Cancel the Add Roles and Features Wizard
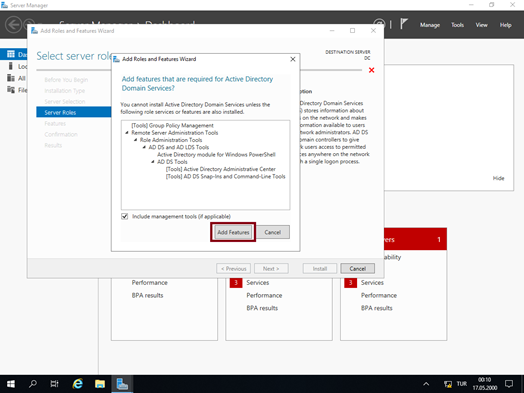The image size is (524, 393). tap(358, 269)
